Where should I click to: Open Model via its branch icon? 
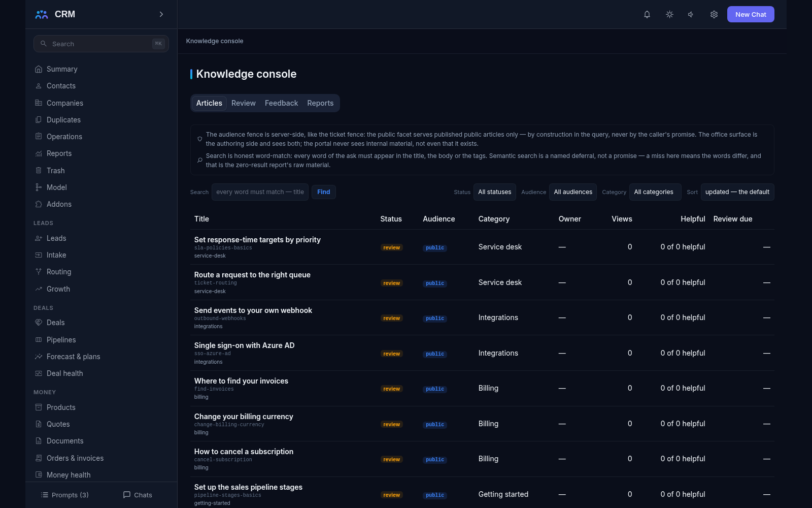tap(39, 187)
